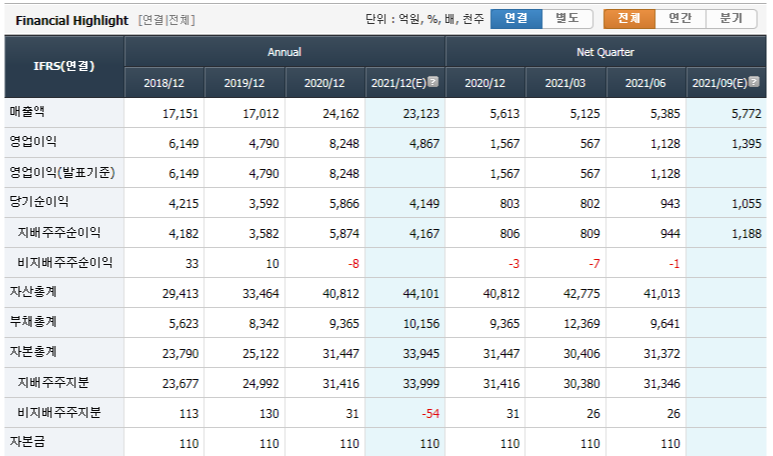
Task: Click the Net Quarter column group header
Action: click(x=605, y=52)
